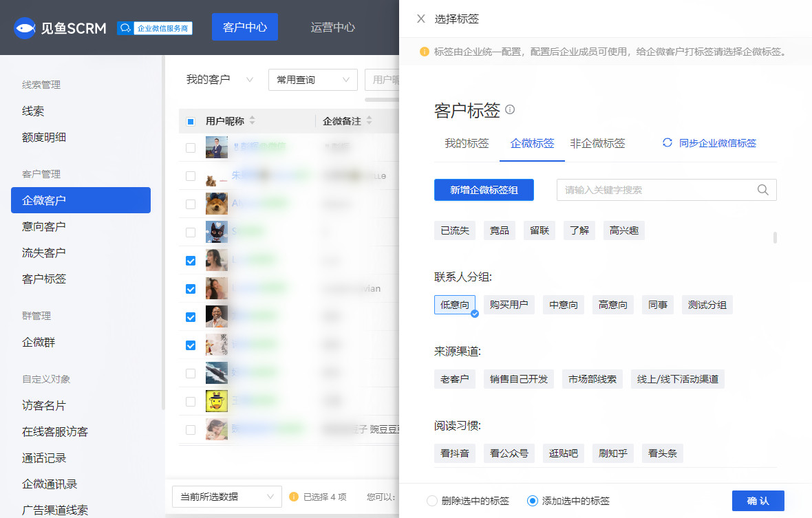Select the 看公众号 tag
The width and height of the screenshot is (812, 518).
[509, 453]
